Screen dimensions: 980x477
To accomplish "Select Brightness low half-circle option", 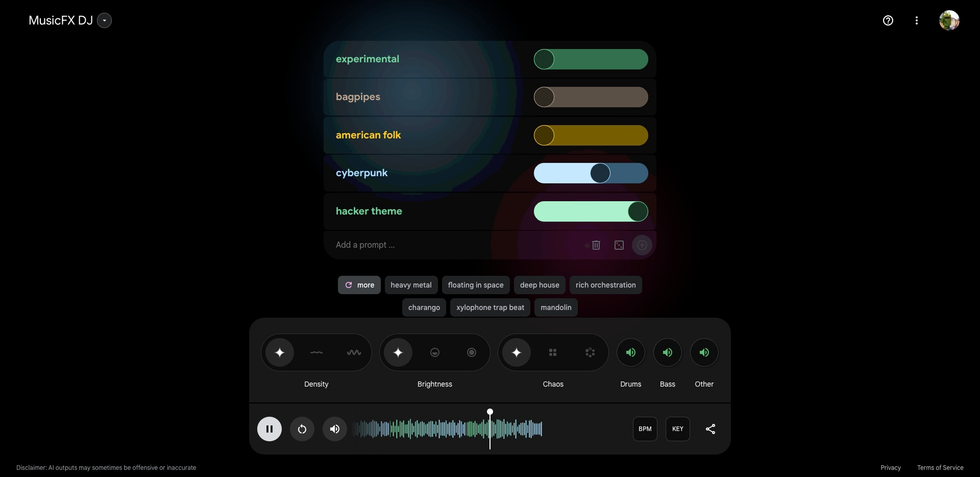I will pyautogui.click(x=435, y=352).
